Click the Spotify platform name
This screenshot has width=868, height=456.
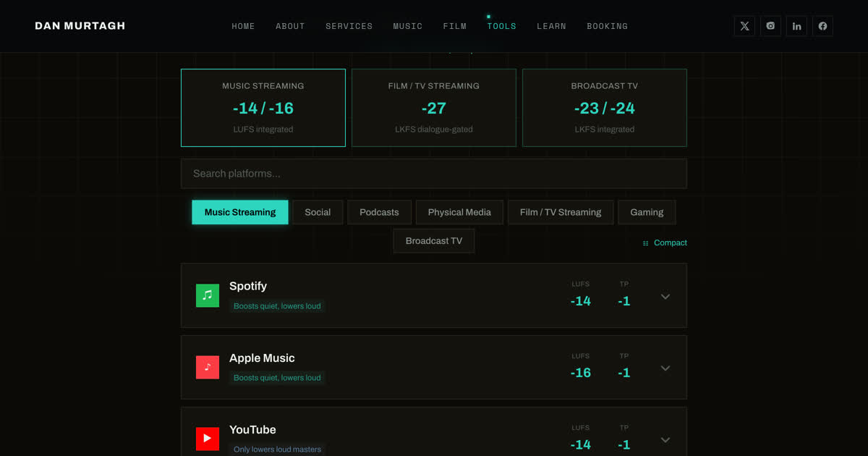point(248,286)
